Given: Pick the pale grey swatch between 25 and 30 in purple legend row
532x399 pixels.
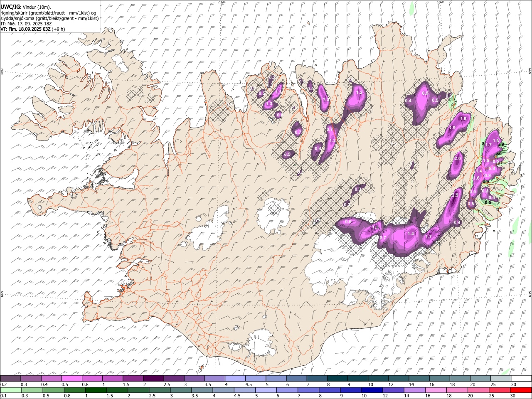Looking at the screenshot, I should (x=500, y=379).
